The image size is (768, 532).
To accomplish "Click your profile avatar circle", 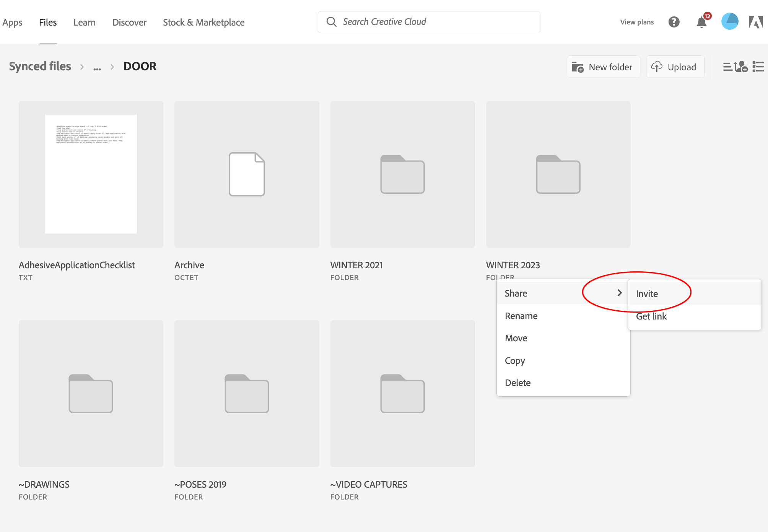I will tap(730, 22).
